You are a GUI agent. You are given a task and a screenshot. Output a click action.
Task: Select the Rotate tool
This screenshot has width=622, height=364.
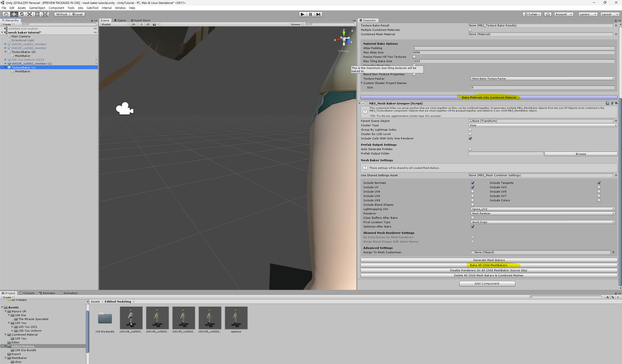(x=22, y=14)
